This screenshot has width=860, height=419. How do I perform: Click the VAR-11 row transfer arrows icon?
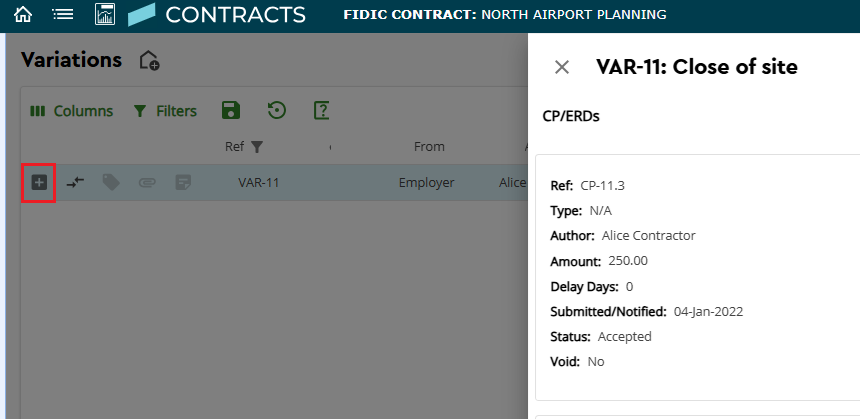point(75,182)
